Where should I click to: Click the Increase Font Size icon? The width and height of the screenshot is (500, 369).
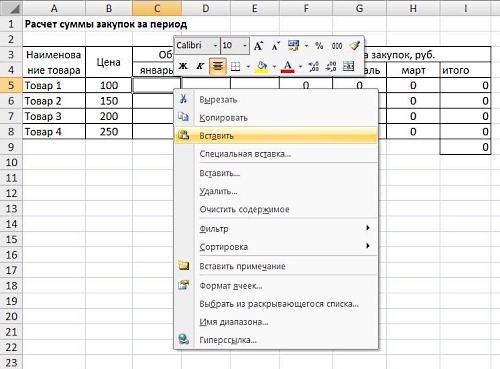(x=259, y=46)
